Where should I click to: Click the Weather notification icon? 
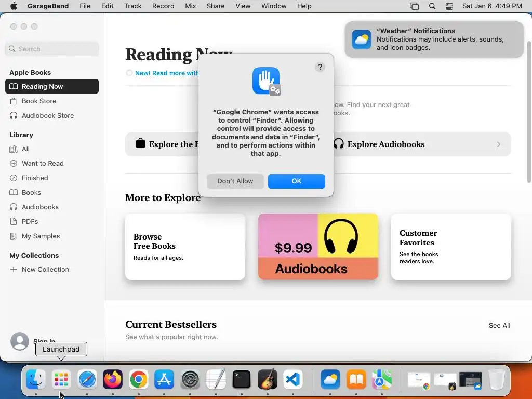(362, 39)
